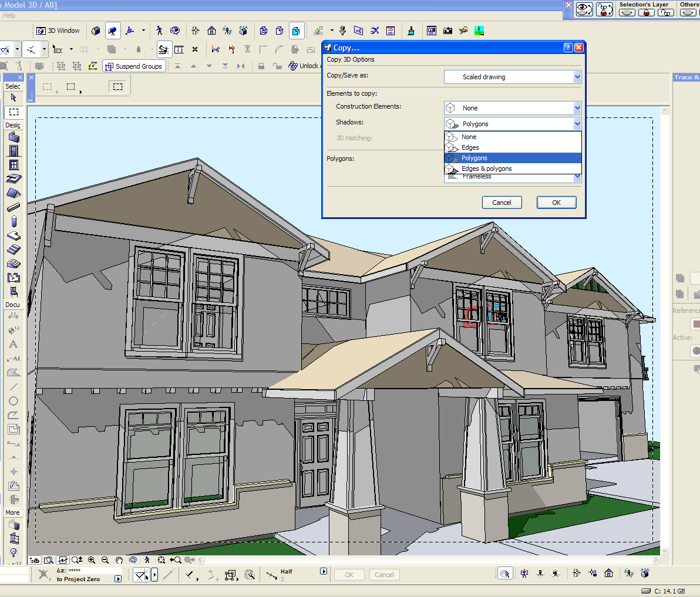This screenshot has height=597, width=700.
Task: Select the Stair tool
Action: click(14, 249)
